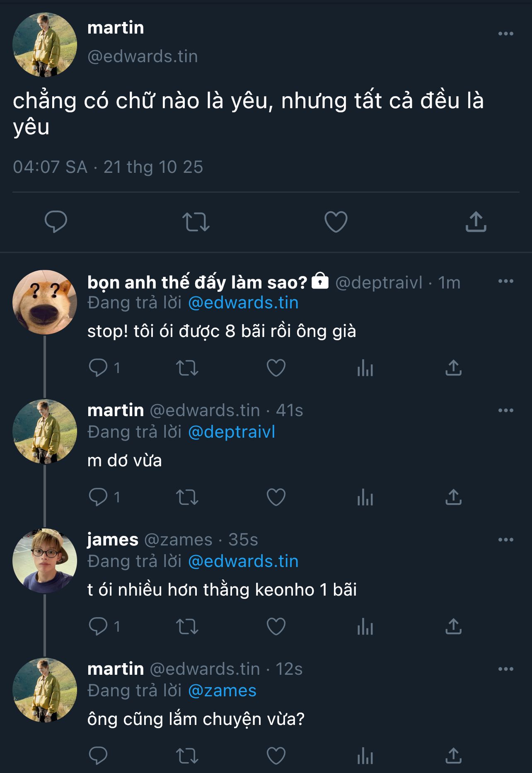This screenshot has width=532, height=773.
Task: Reply to "m dơ vừa" tweet
Action: (98, 497)
